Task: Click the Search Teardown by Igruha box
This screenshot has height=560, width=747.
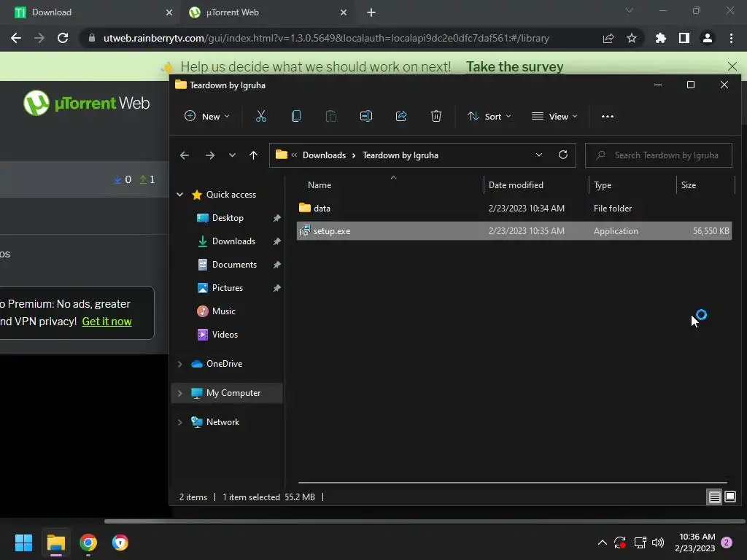Action: tap(659, 155)
